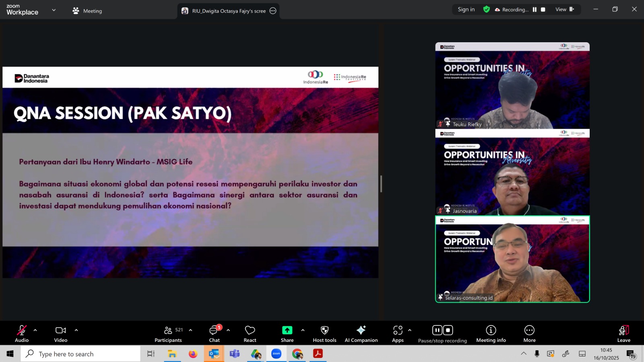Open the View layout dropdown
The image size is (644, 362).
(x=564, y=10)
